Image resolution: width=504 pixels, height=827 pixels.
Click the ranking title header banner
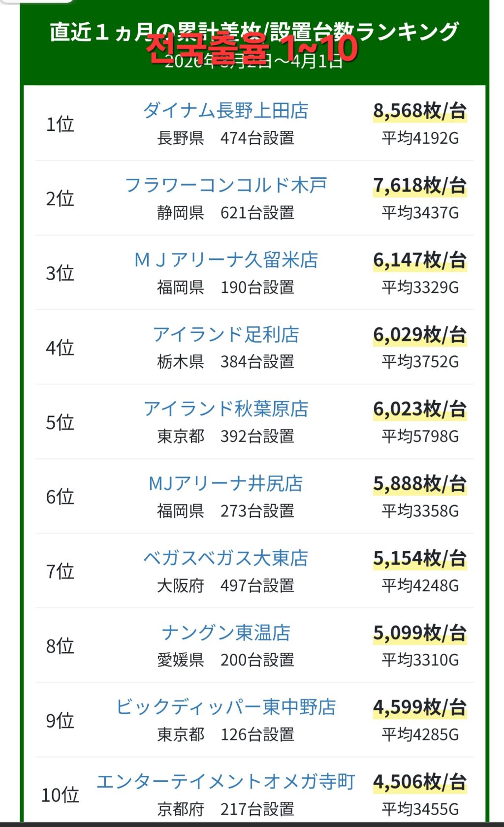254,43
